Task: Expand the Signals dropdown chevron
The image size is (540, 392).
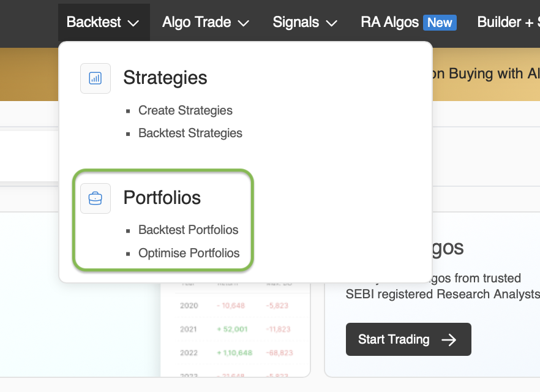Action: (x=332, y=24)
